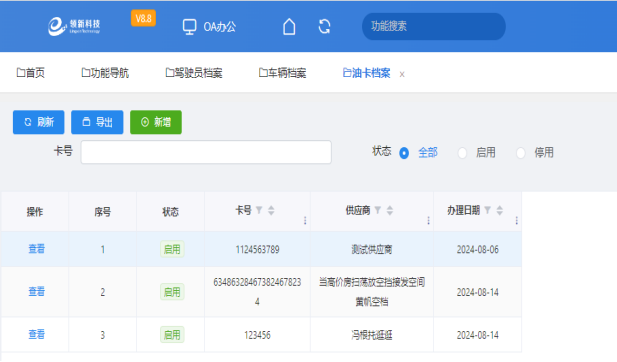This screenshot has height=362, width=617.
Task: Click the OA办公 menu label
Action: 220,27
